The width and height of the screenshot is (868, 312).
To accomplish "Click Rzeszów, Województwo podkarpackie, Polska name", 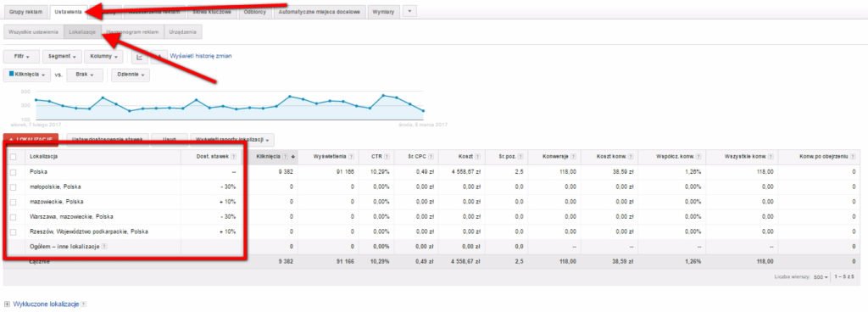I will point(88,231).
